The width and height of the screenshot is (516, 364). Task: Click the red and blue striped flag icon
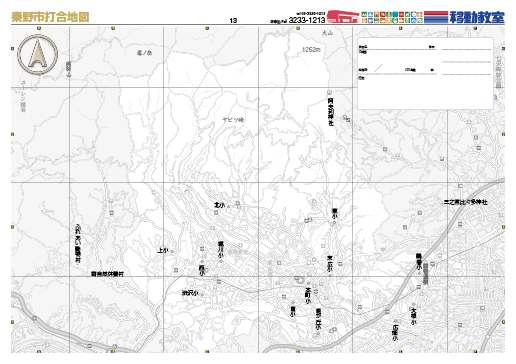point(436,17)
